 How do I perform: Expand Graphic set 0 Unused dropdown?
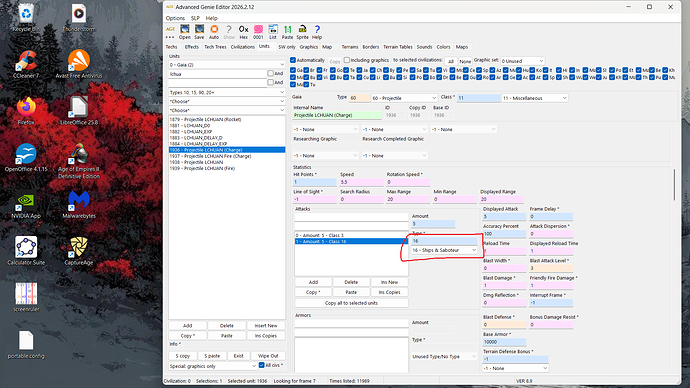[x=523, y=61]
